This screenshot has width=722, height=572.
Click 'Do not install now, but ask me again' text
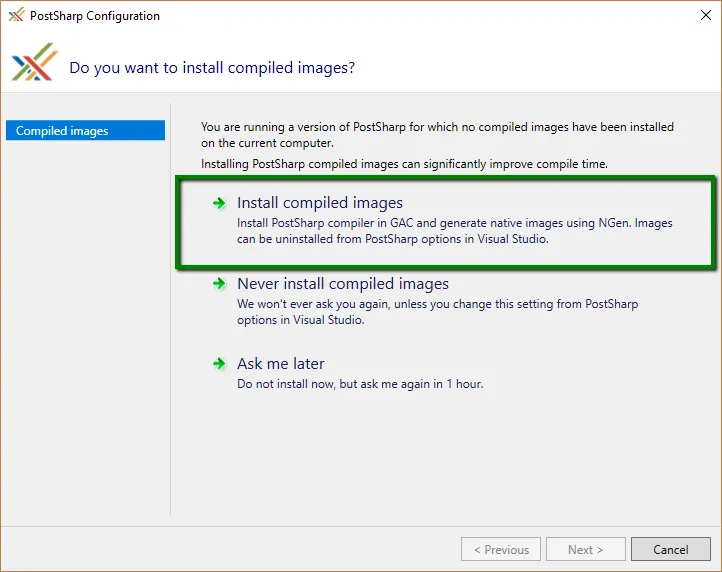360,384
